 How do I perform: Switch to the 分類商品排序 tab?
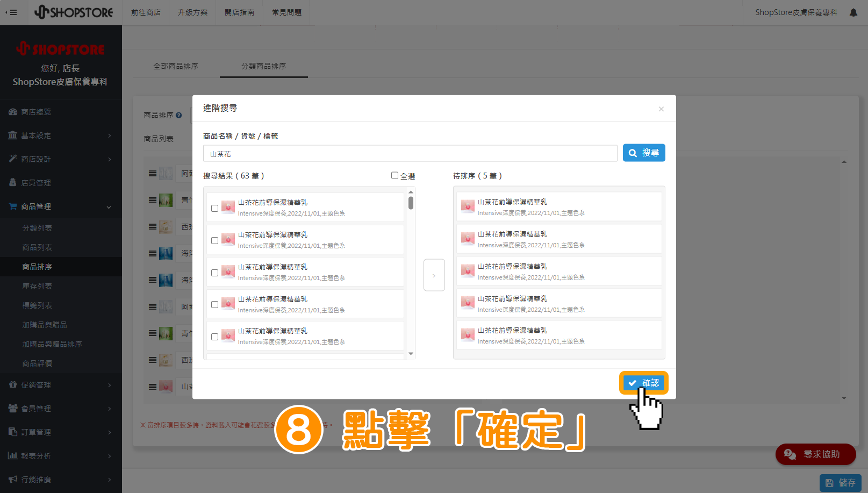pos(264,66)
